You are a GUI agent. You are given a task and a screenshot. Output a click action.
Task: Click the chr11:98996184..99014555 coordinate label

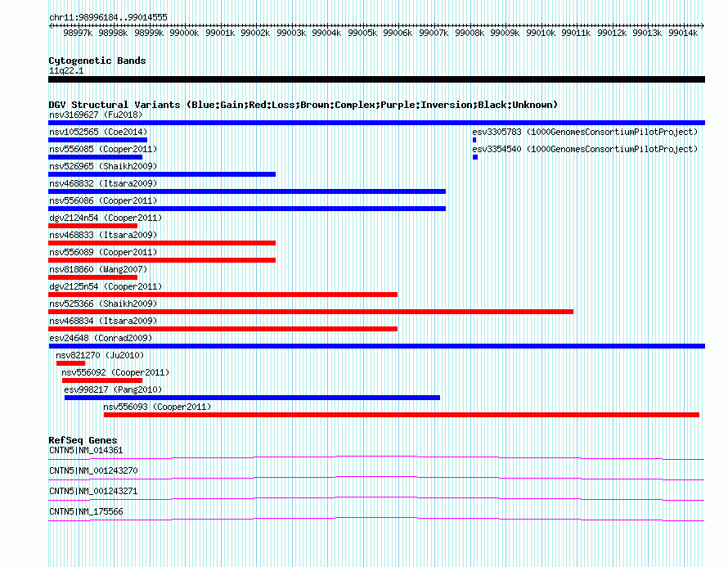coord(108,17)
